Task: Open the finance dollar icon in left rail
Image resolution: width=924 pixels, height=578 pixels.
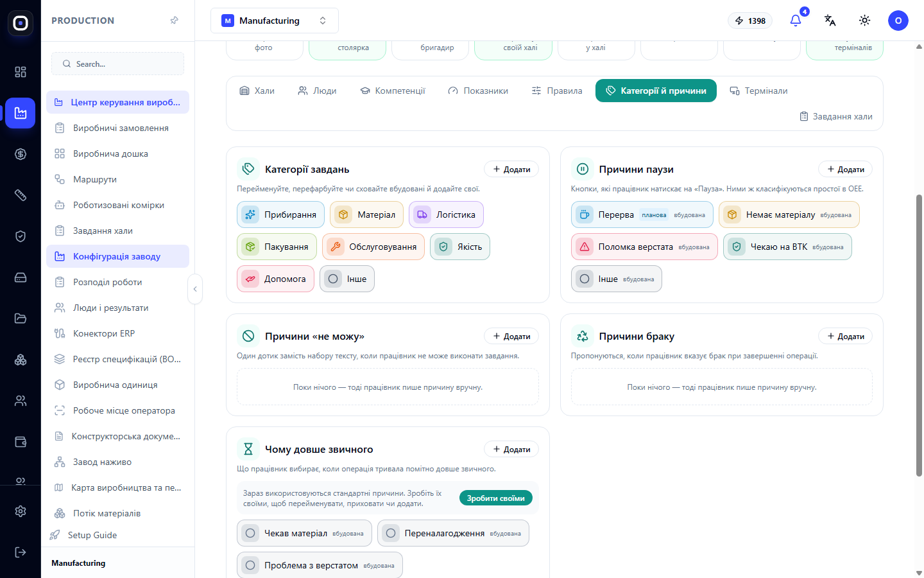Action: coord(21,154)
